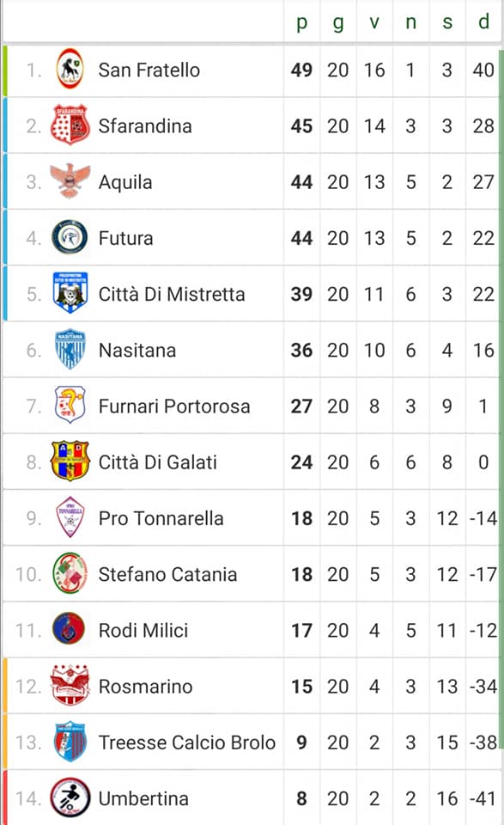Image resolution: width=504 pixels, height=825 pixels.
Task: Click the v wins column header
Action: [374, 22]
